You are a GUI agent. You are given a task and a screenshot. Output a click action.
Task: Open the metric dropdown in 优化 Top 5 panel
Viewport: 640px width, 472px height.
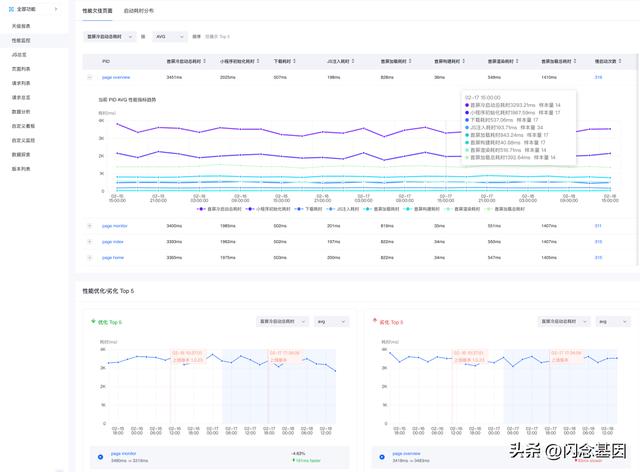coord(282,322)
